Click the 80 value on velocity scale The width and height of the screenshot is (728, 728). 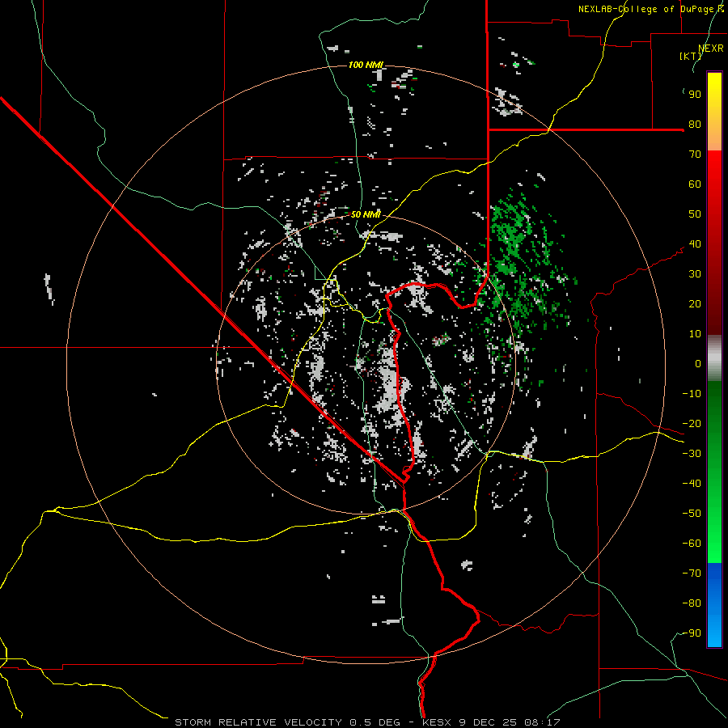click(695, 125)
